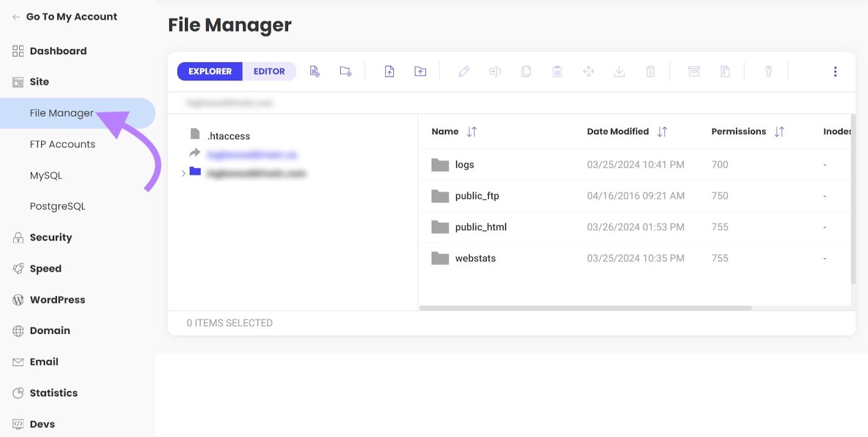Screen dimensions: 868x437
Task: Click the logs folder name
Action: pos(464,165)
